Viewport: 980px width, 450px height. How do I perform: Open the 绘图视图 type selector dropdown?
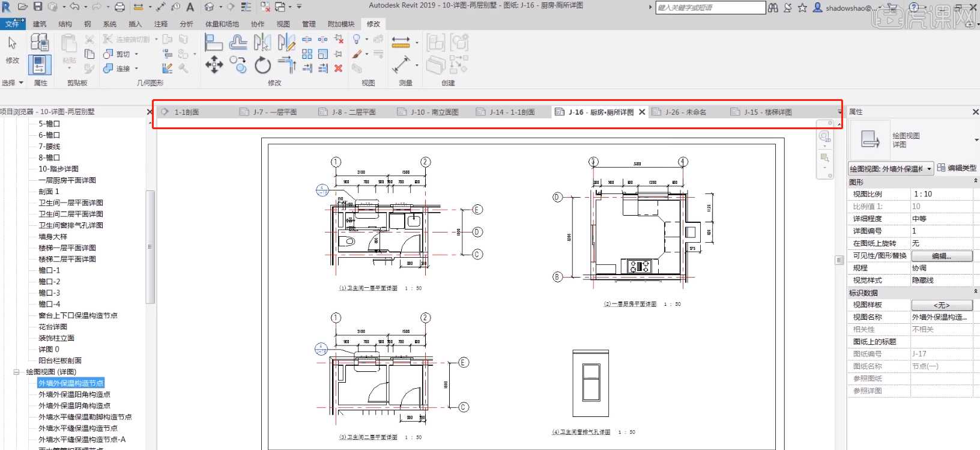point(891,169)
